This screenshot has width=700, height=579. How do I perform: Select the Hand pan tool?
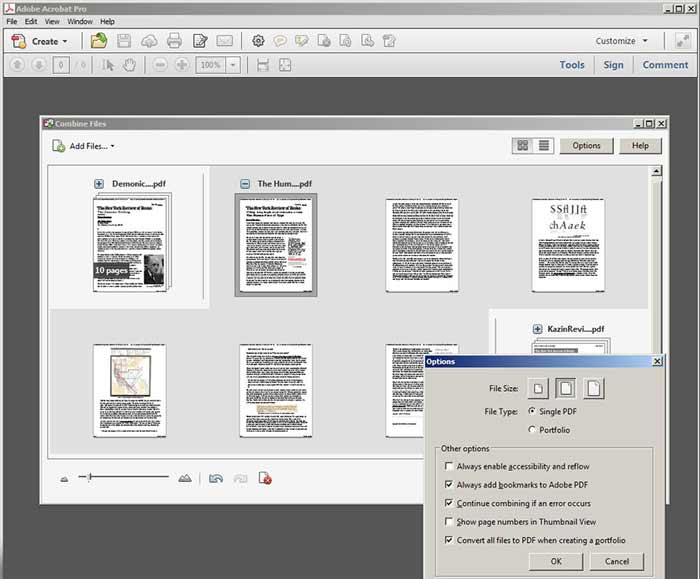click(129, 65)
